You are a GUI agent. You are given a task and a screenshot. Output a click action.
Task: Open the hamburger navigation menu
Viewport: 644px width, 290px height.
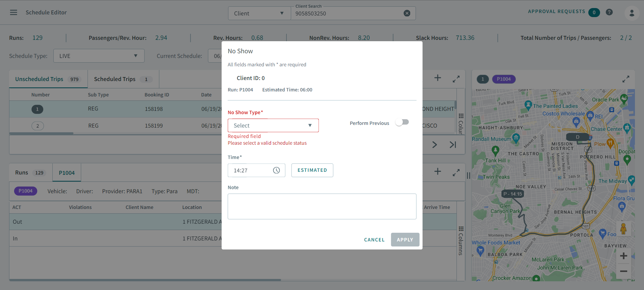pyautogui.click(x=13, y=12)
